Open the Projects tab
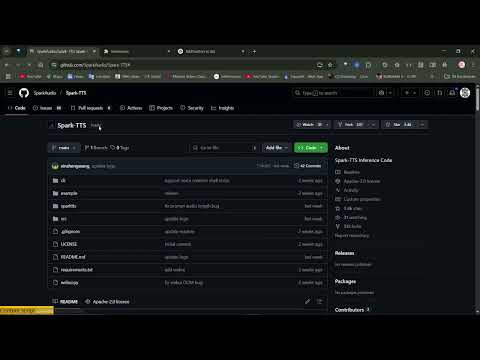The height and width of the screenshot is (360, 480). (161, 108)
